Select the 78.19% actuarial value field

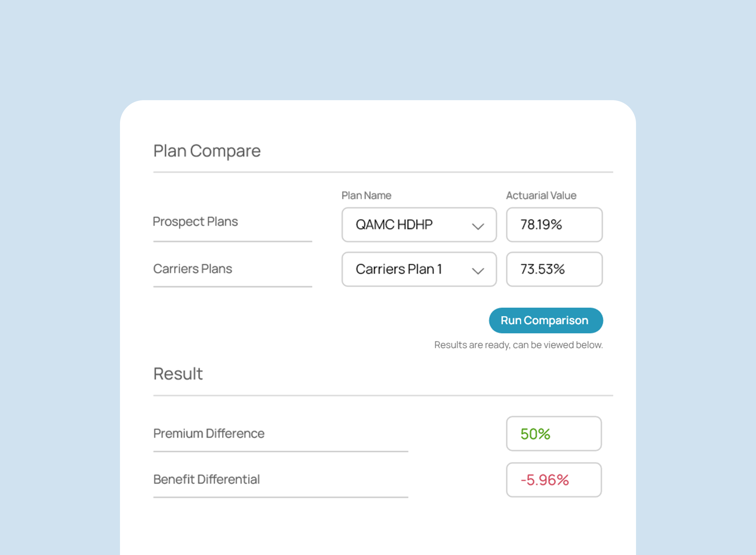(x=554, y=225)
